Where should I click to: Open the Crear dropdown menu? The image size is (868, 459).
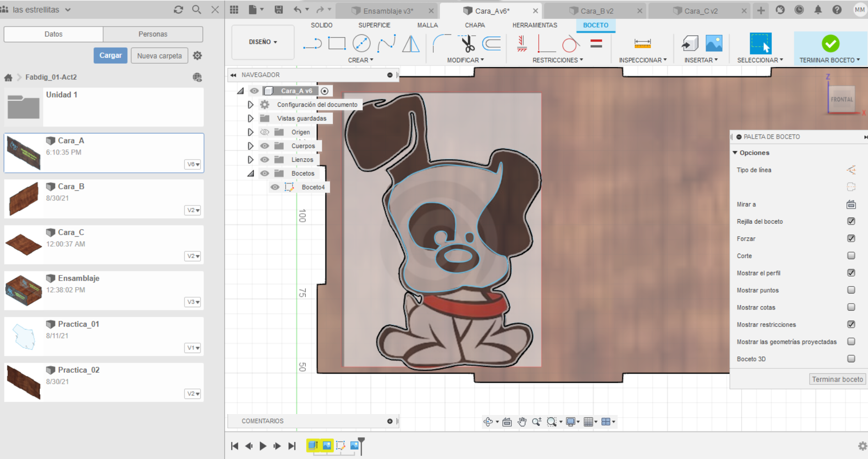point(361,60)
